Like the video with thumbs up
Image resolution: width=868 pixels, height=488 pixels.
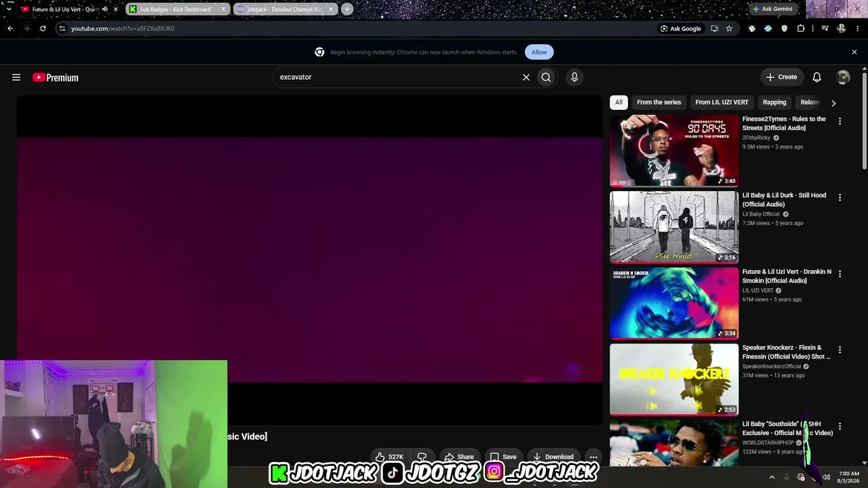pyautogui.click(x=390, y=457)
